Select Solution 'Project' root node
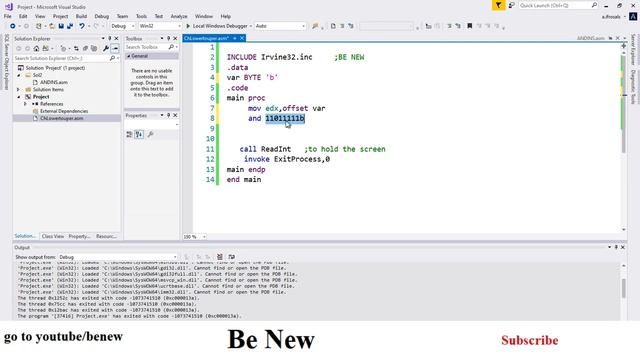 pyautogui.click(x=55, y=68)
